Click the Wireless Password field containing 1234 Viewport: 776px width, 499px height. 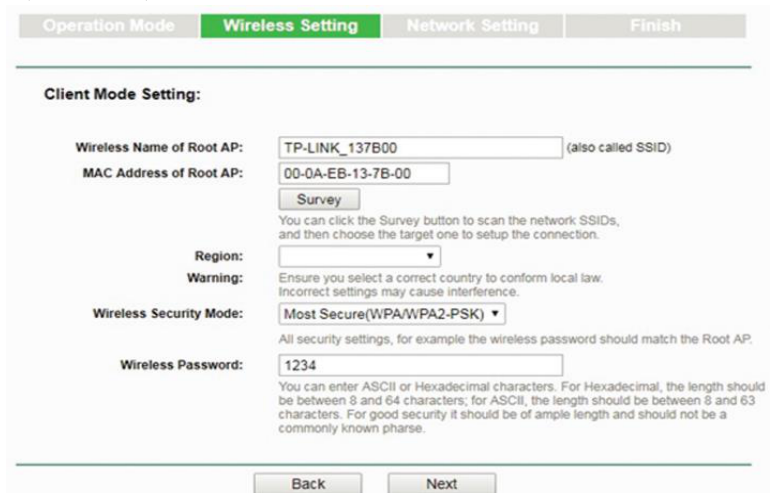coord(421,365)
